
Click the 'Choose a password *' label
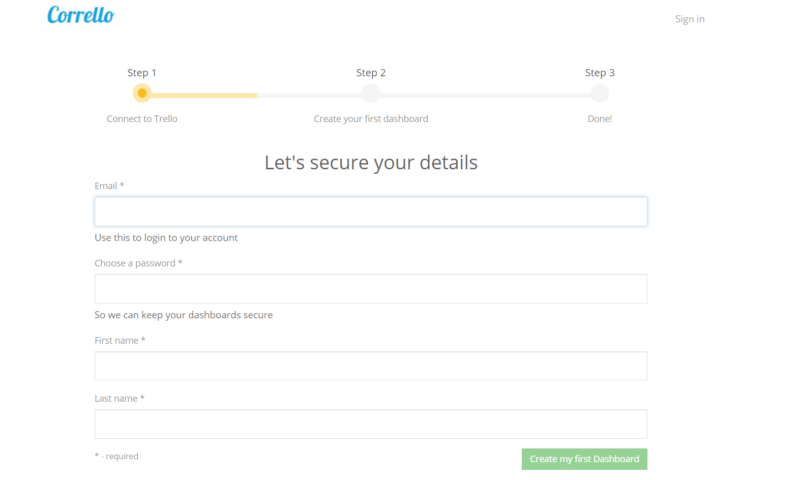coord(138,263)
